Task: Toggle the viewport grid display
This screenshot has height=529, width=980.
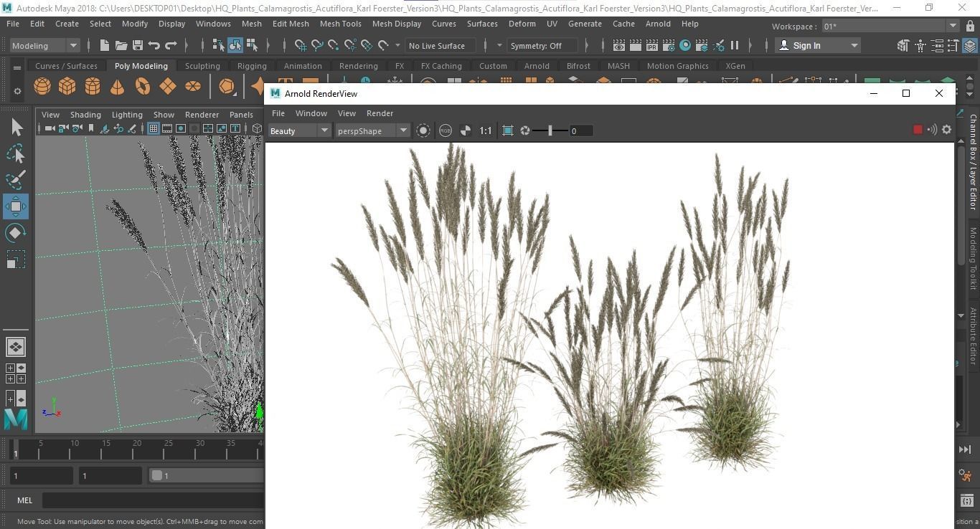Action: 153,128
